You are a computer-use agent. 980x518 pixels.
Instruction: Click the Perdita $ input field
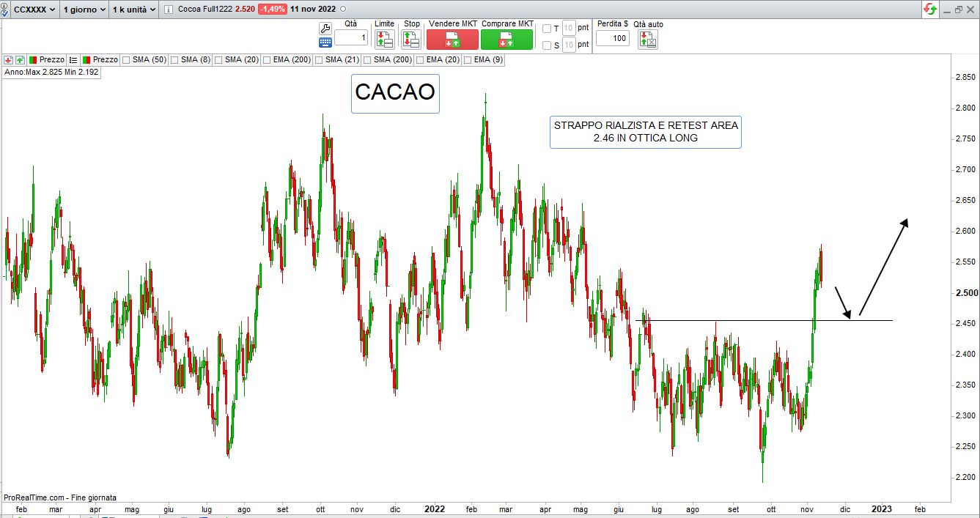pyautogui.click(x=613, y=38)
